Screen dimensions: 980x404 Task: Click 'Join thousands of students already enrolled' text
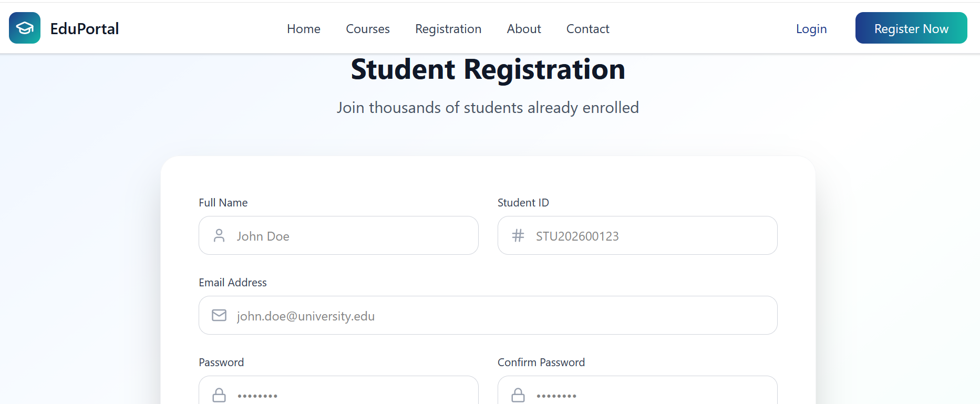[488, 108]
